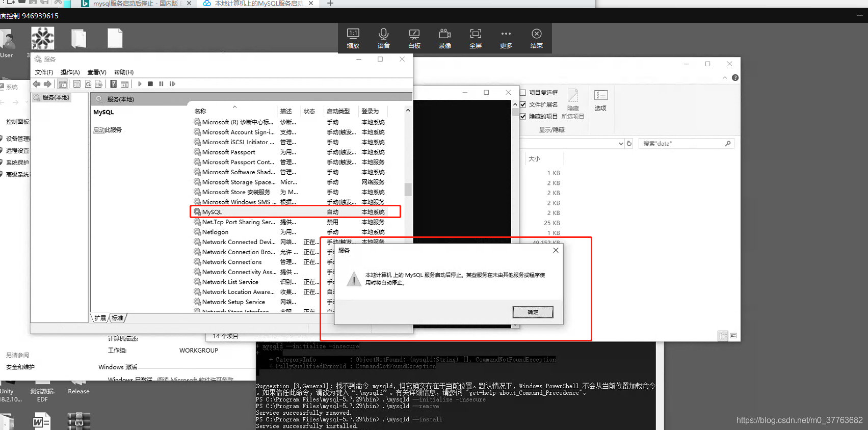Click the Stop Service square icon
This screenshot has width=868, height=430.
click(x=150, y=84)
